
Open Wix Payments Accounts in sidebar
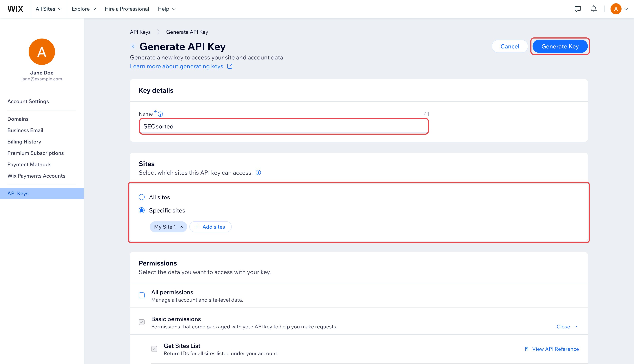[36, 176]
